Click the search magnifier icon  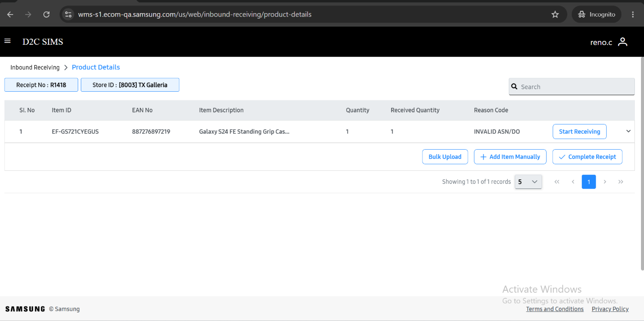coord(514,87)
